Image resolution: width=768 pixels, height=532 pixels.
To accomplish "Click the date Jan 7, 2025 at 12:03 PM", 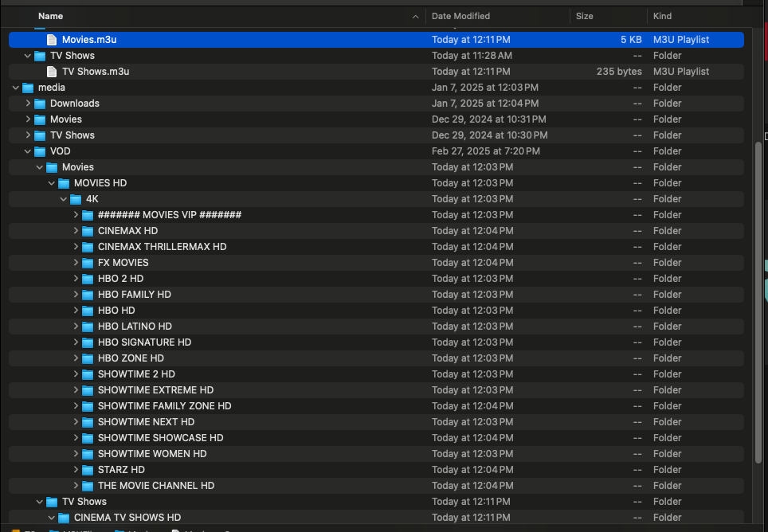I will pos(485,88).
